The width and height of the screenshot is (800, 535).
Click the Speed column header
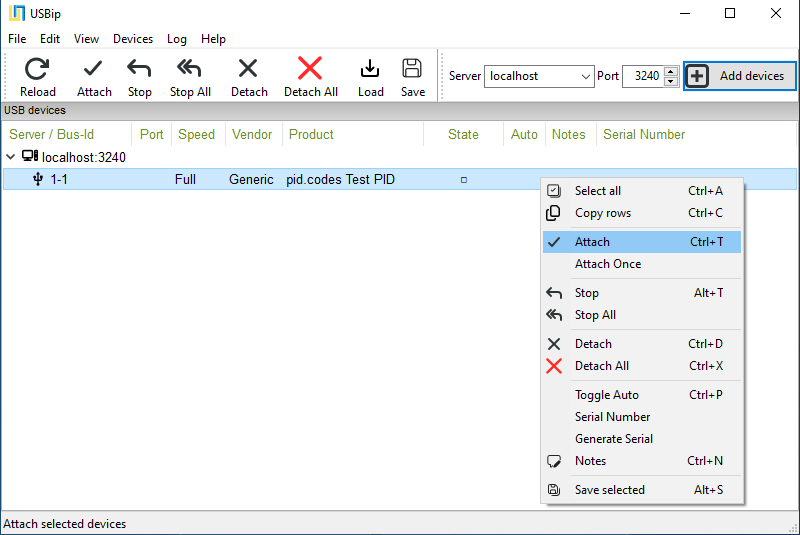tap(196, 134)
